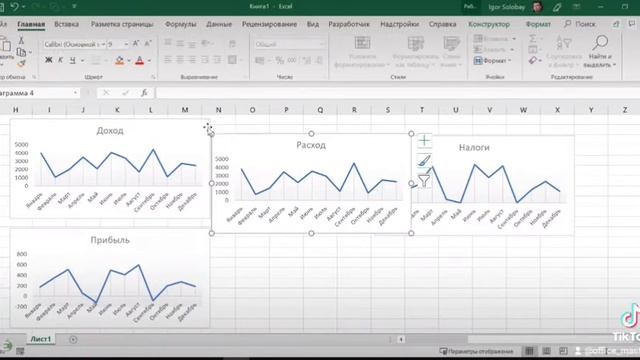Open the Главная ribbon tab

pos(31,24)
